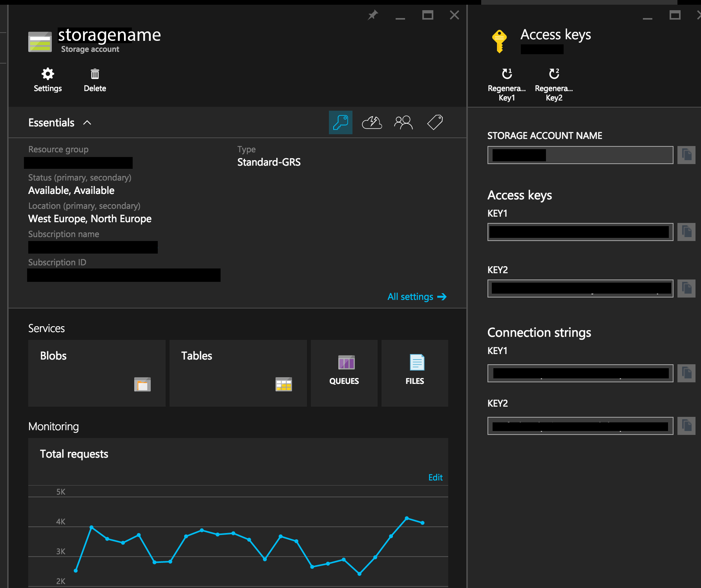Copy the KEY2 connection string

tap(686, 426)
